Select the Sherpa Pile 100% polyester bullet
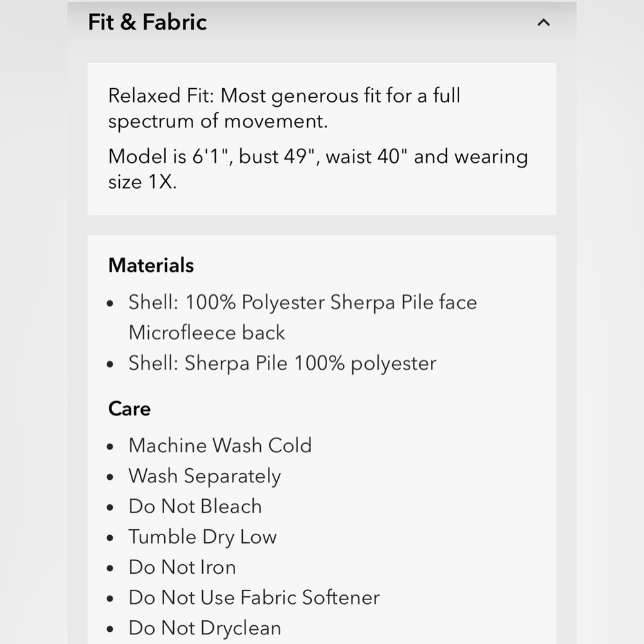 pyautogui.click(x=282, y=363)
